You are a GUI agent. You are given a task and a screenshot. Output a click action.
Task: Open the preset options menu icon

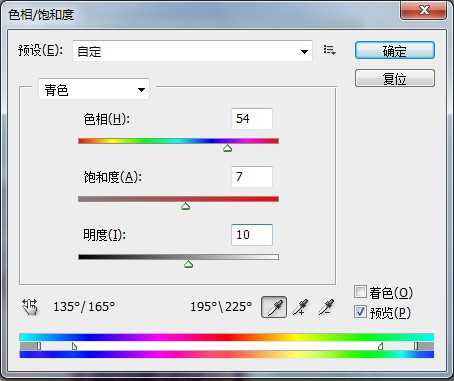(329, 50)
